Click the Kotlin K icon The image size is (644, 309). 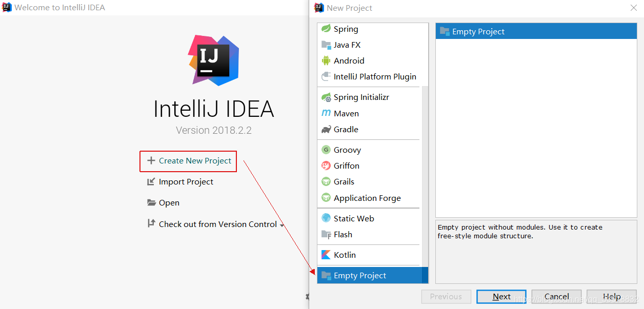[326, 255]
